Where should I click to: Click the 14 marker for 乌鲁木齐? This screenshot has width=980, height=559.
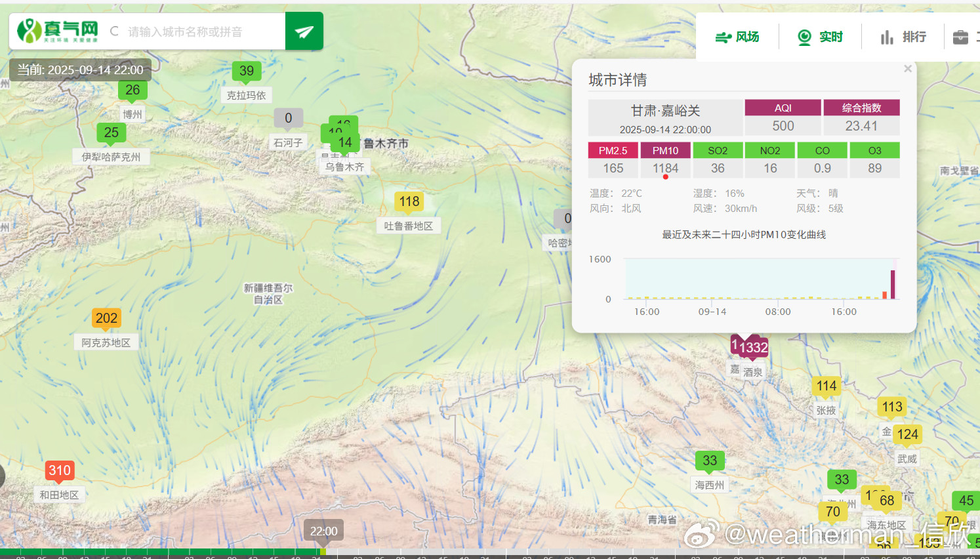(x=345, y=142)
